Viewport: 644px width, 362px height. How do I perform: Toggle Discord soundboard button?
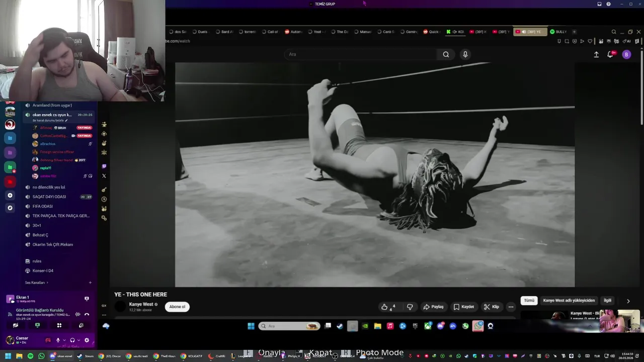coord(81,325)
